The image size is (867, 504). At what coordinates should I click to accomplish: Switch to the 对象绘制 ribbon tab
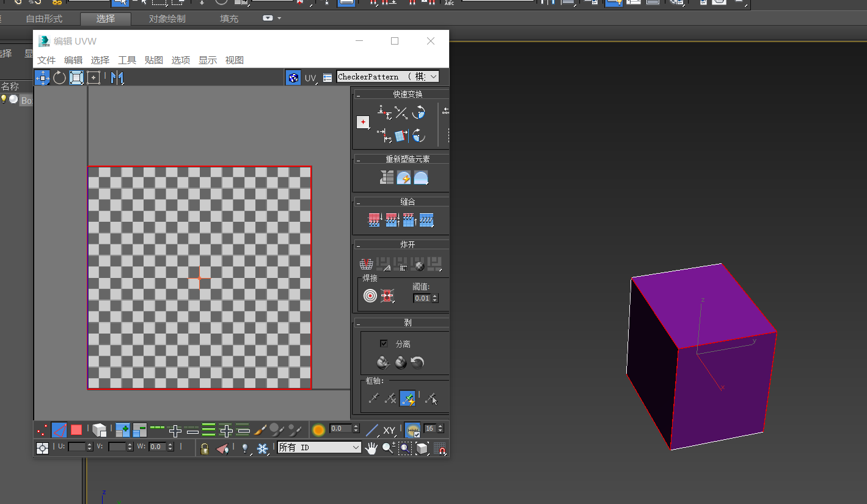click(x=167, y=19)
